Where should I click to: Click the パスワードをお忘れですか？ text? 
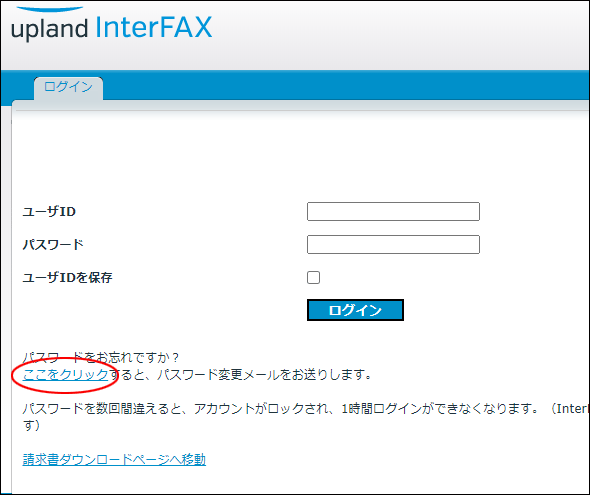[x=101, y=357]
